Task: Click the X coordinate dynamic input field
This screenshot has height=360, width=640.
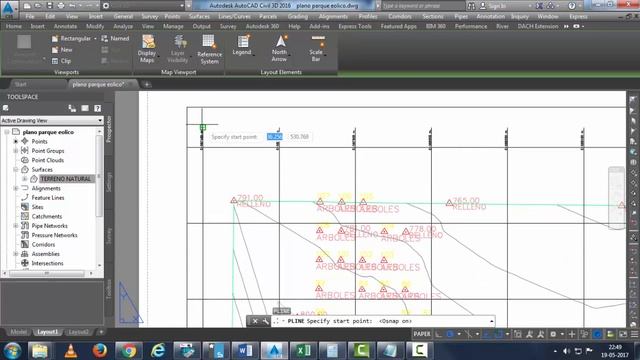Action: pos(275,137)
